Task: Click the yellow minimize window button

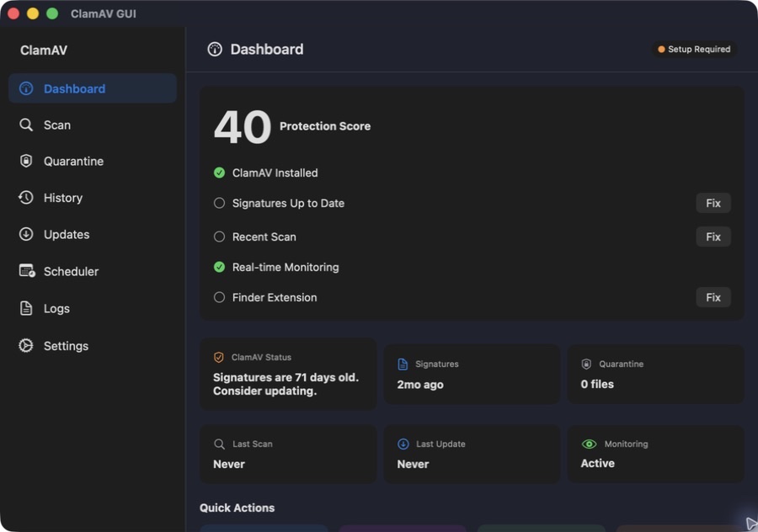Action: tap(33, 13)
